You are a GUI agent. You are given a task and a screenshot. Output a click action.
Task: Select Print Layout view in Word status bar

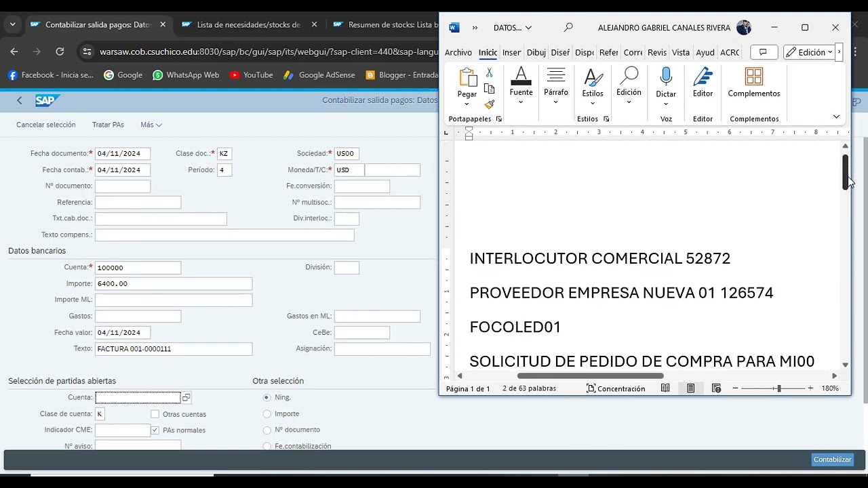[690, 388]
